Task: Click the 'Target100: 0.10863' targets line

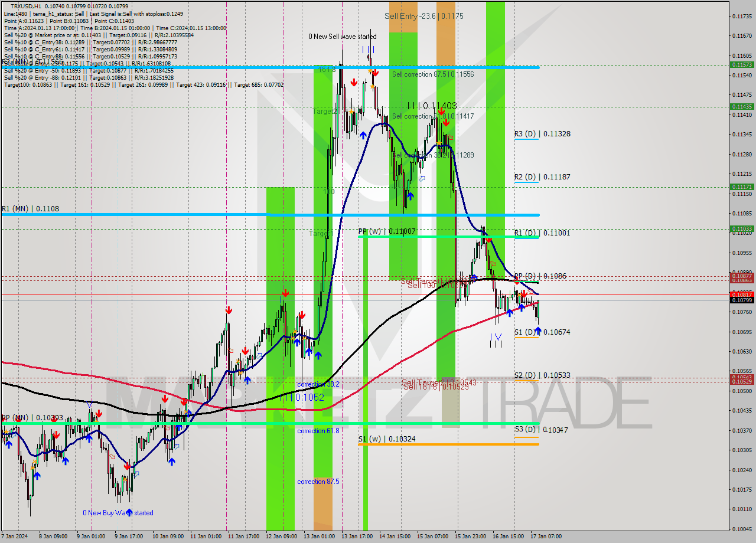Action: click(x=144, y=84)
